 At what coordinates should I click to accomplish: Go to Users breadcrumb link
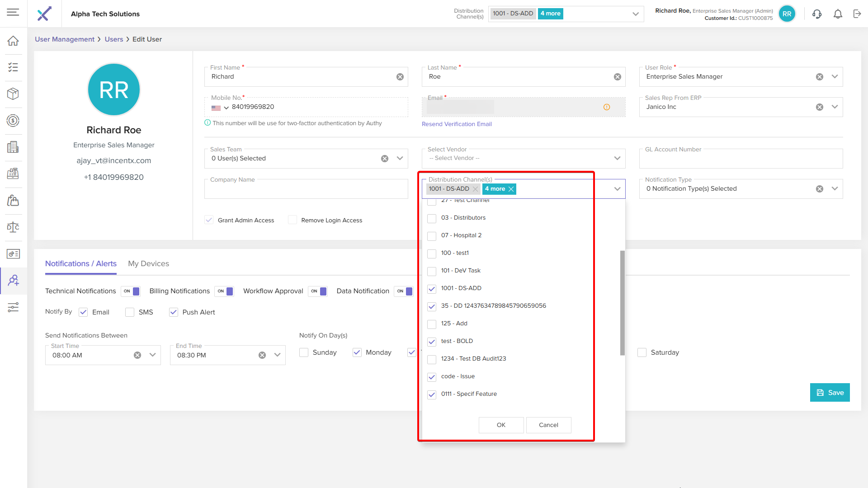click(114, 39)
